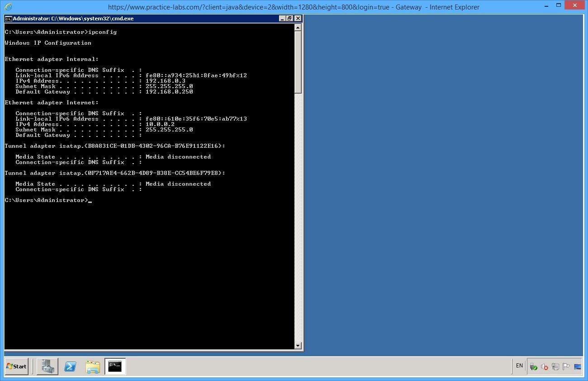Minimize the Command Prompt window
The image size is (588, 381).
pos(282,19)
